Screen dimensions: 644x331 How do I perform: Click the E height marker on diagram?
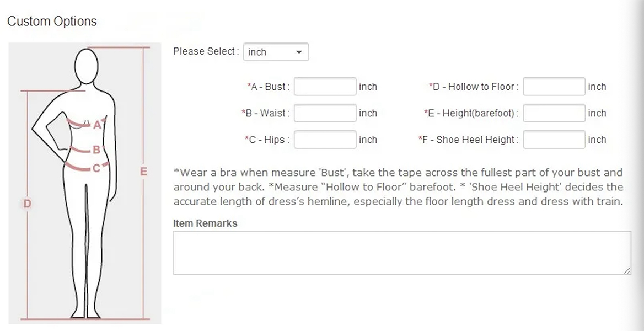[143, 172]
